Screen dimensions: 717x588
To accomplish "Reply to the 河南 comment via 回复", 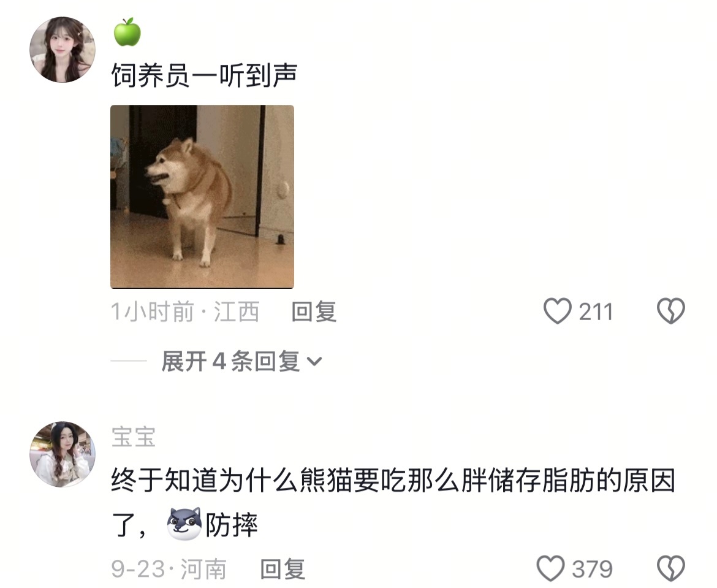I will 283,569.
